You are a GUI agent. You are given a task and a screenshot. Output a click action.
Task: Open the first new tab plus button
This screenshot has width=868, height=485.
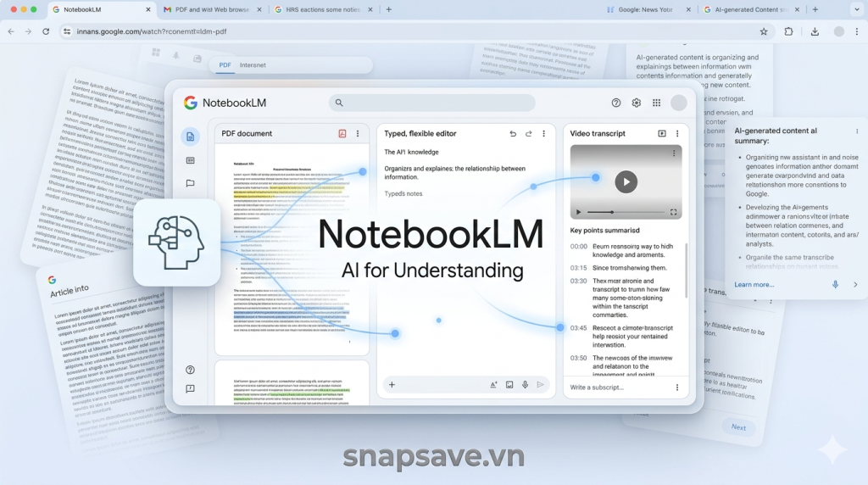(388, 9)
